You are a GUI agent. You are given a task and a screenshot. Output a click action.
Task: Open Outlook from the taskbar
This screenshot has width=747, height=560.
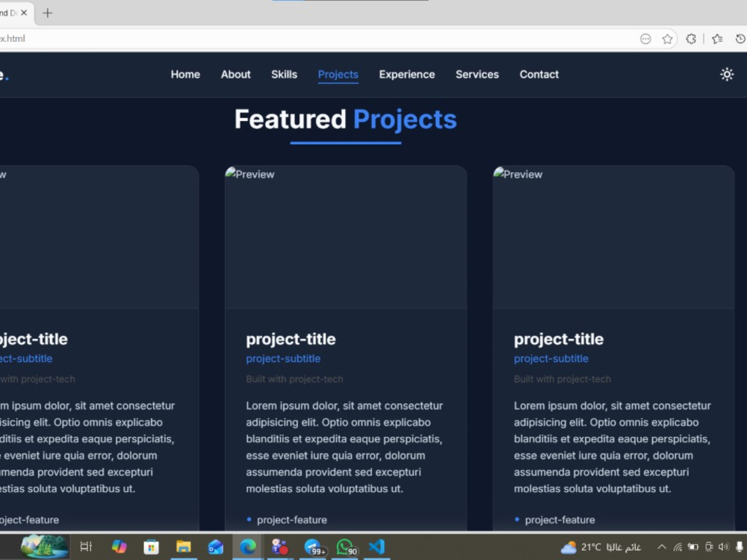[215, 547]
